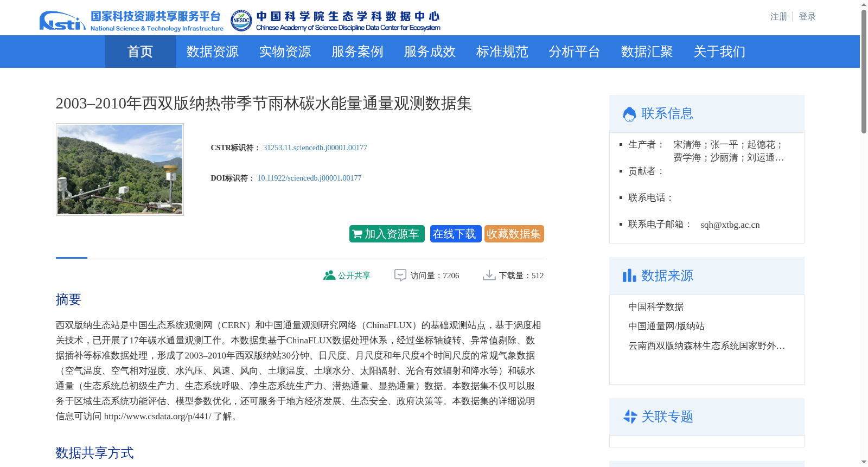Open 分析平台 menu item
Image resolution: width=868 pixels, height=467 pixels.
(575, 52)
